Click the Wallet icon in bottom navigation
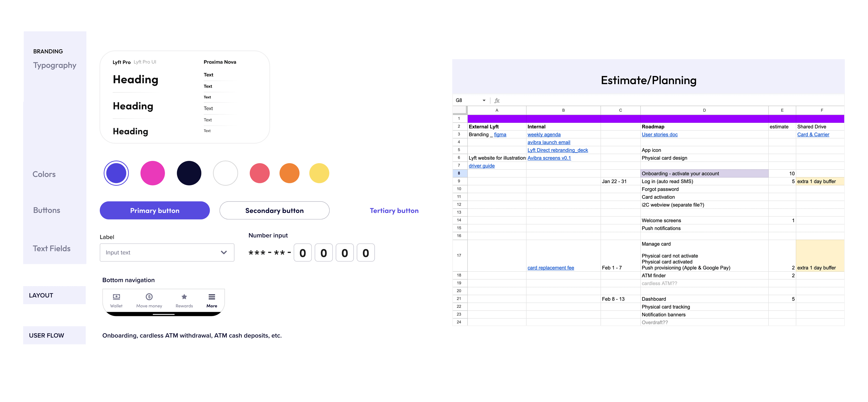Screen dimensions: 868x402 (x=116, y=297)
